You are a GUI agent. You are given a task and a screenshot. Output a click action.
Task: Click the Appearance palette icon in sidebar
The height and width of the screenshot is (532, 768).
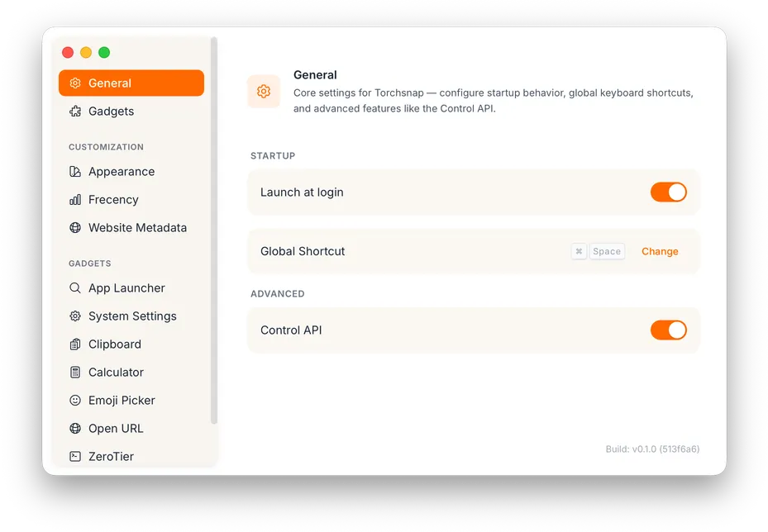75,172
